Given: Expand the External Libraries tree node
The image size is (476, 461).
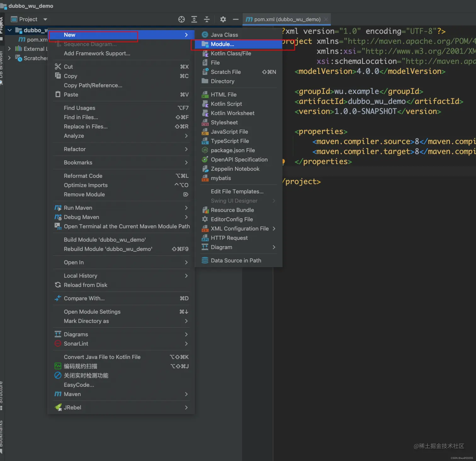Looking at the screenshot, I should coord(9,49).
